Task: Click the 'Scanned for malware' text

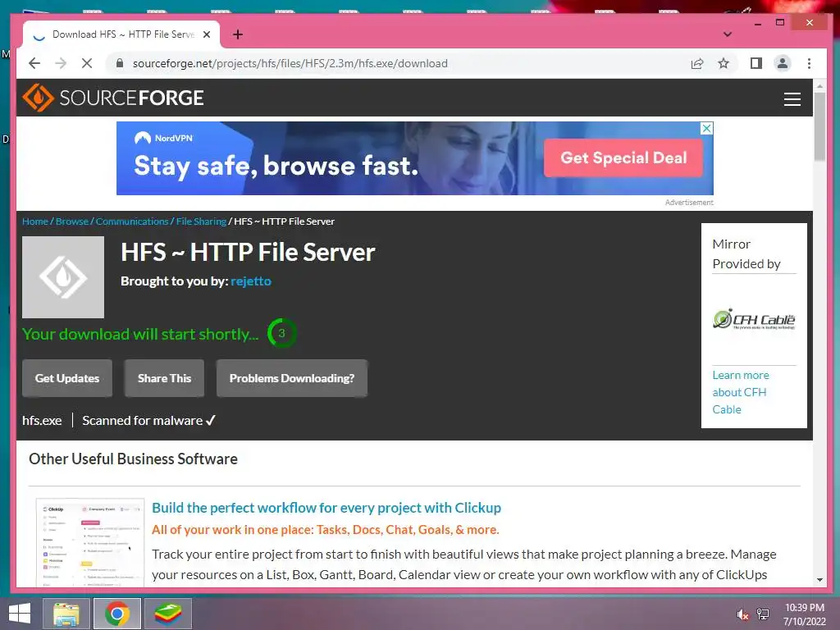Action: coord(143,421)
